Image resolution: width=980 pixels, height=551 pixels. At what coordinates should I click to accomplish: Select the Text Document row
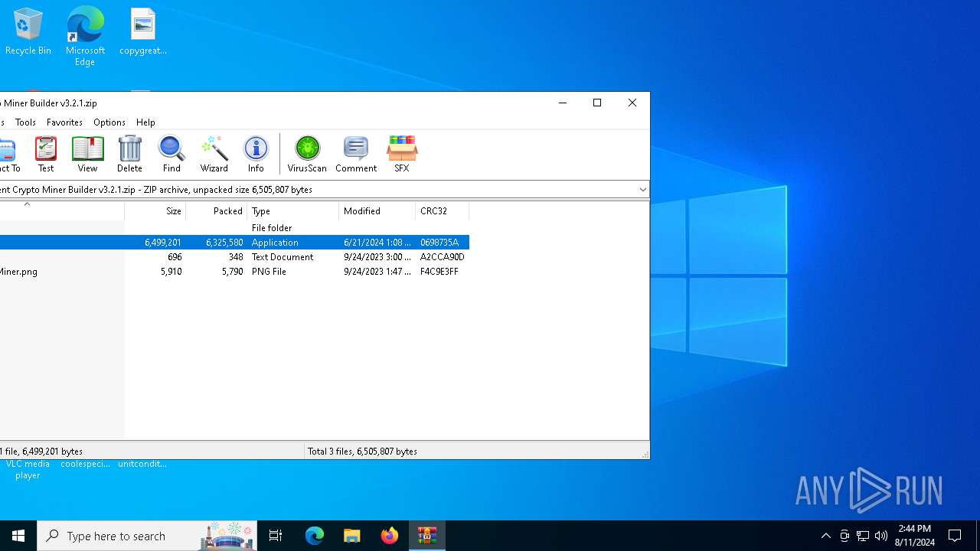234,257
